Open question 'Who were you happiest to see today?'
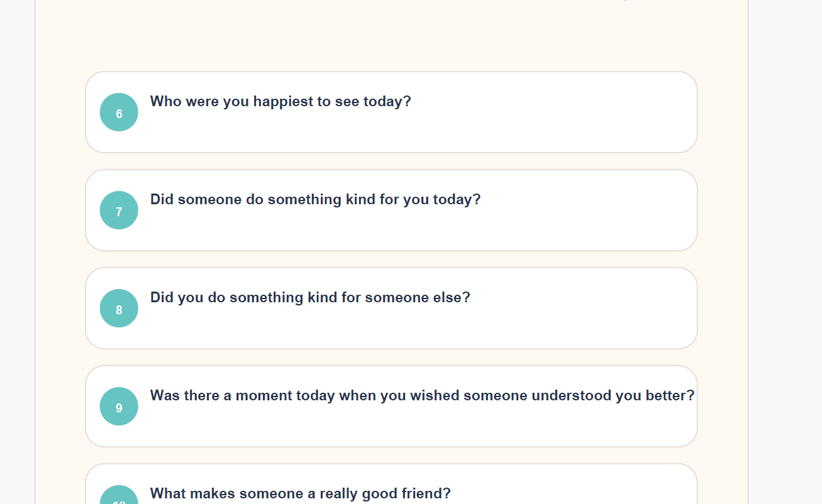The image size is (822, 504). point(391,112)
